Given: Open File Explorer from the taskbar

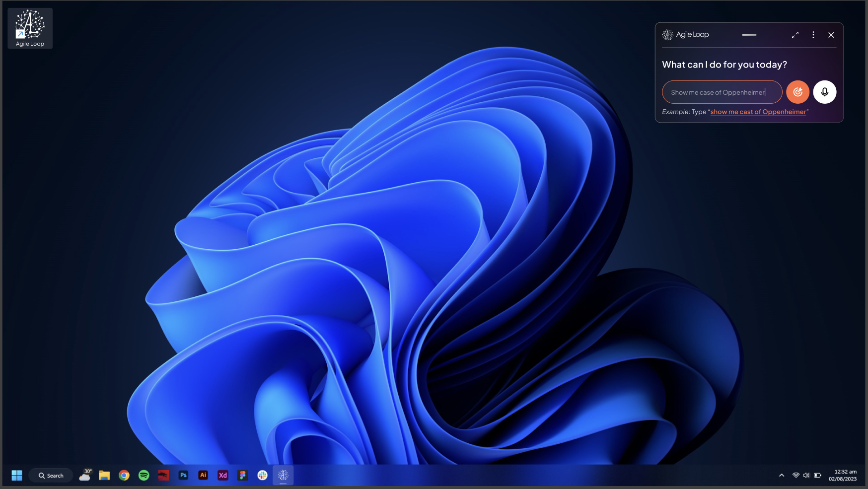Looking at the screenshot, I should tap(104, 476).
